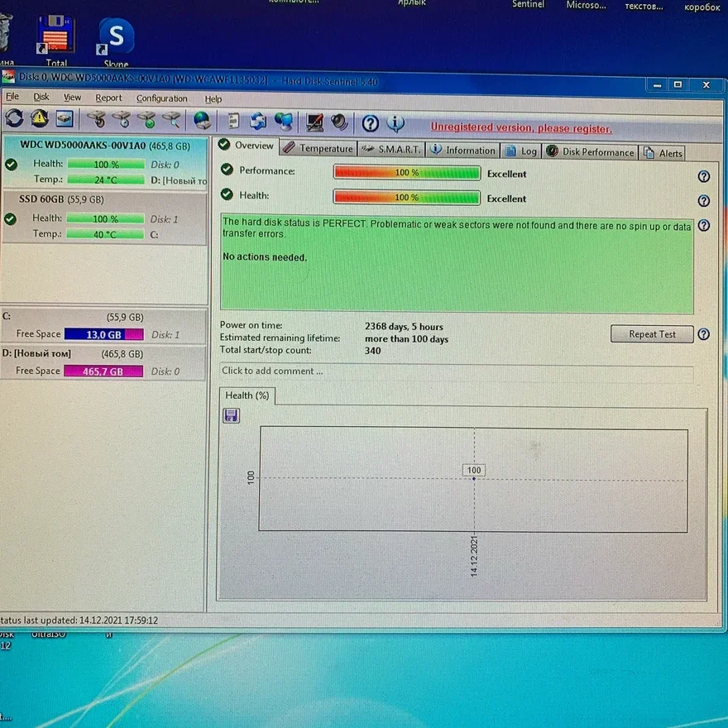Switch to the Log tab
This screenshot has height=728, width=728.
(521, 151)
